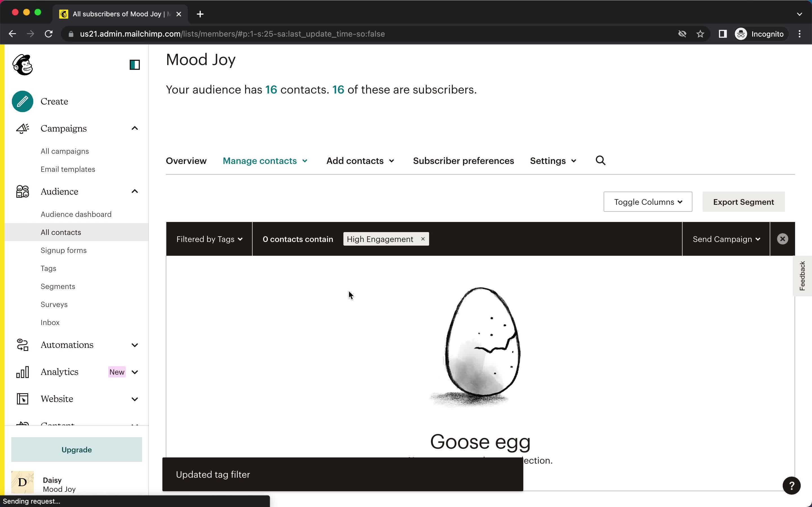The height and width of the screenshot is (507, 812).
Task: Select Subscriber preferences tab
Action: coord(464,161)
